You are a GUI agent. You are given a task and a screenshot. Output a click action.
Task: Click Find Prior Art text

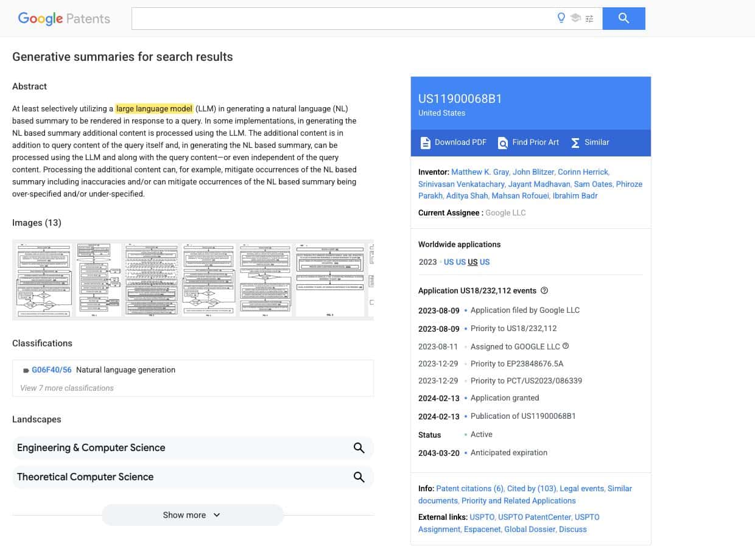pos(536,142)
